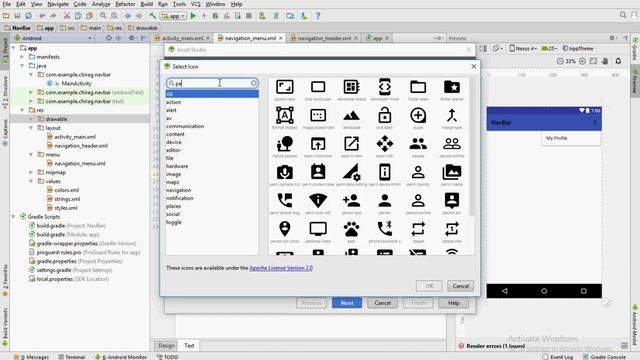
Task: Select the pets paw icon
Action: click(x=351, y=229)
